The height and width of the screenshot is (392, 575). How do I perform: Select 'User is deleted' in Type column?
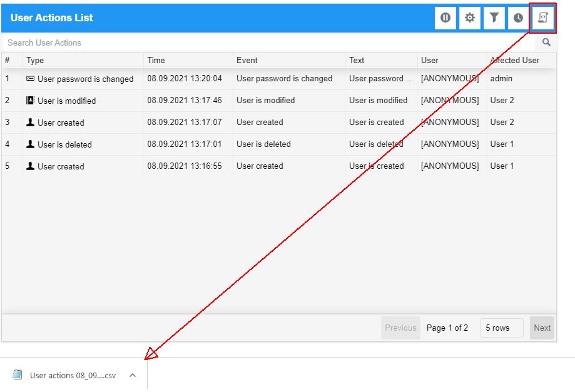[64, 144]
